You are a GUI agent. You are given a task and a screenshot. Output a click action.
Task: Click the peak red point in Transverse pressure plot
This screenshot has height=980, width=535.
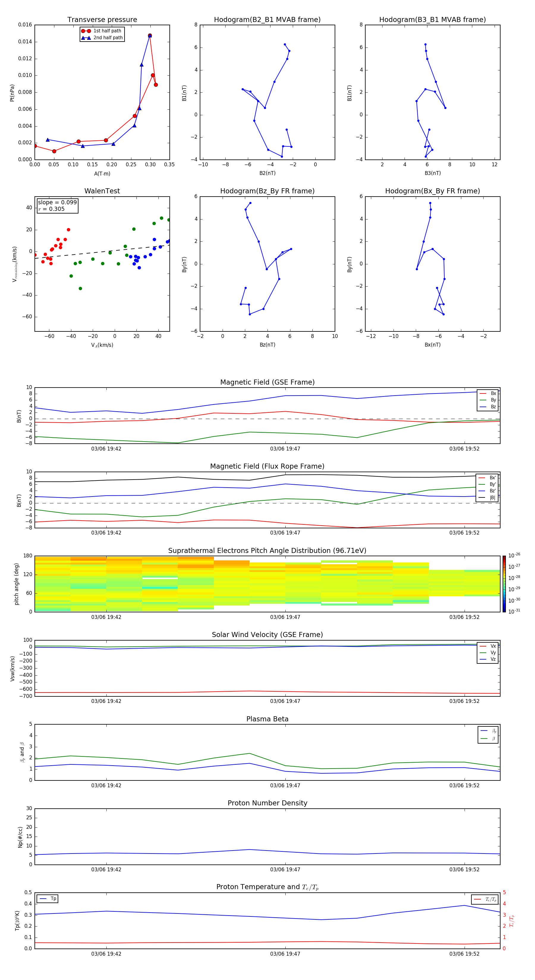(x=150, y=35)
